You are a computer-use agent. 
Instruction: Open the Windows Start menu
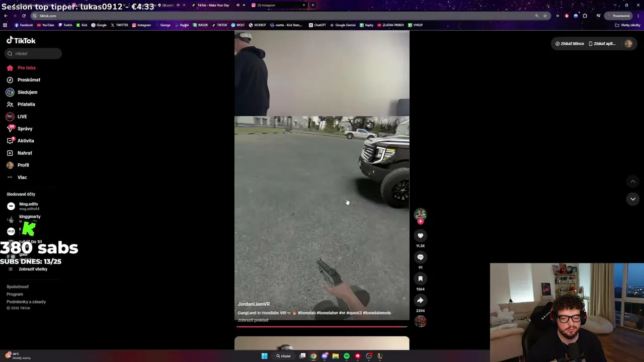point(264,356)
